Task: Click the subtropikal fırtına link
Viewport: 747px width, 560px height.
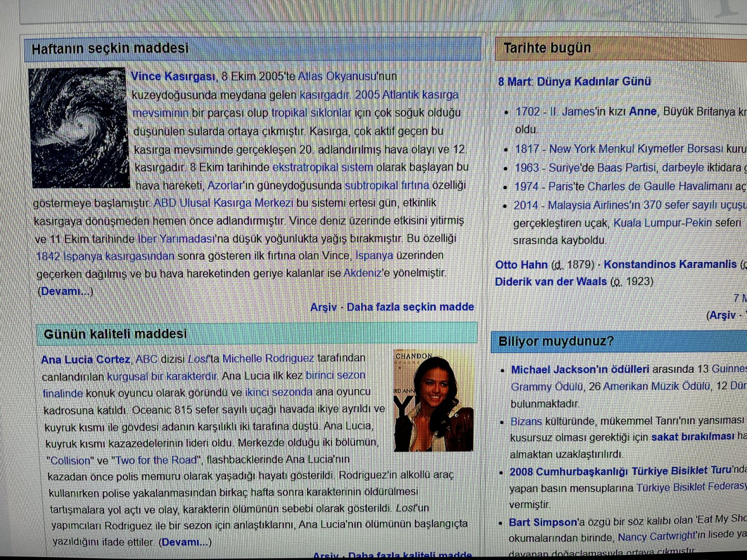Action: point(387,185)
